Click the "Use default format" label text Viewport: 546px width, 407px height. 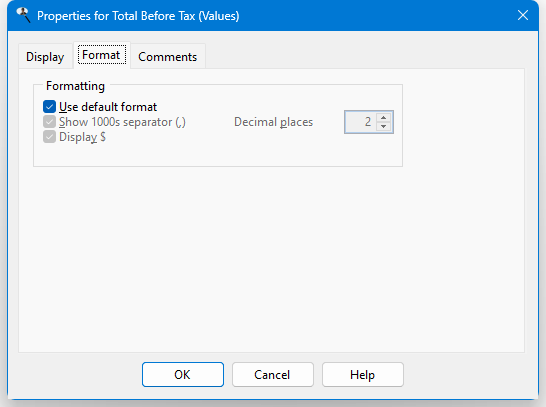[x=108, y=107]
